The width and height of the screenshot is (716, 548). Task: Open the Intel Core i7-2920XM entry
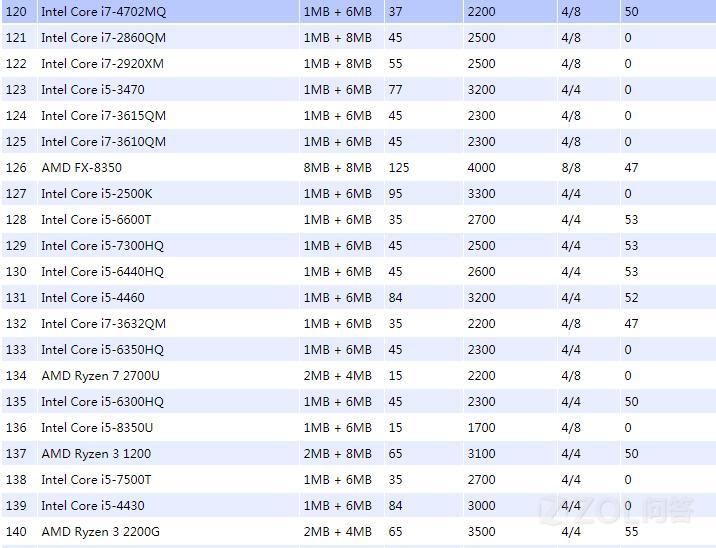pos(102,63)
